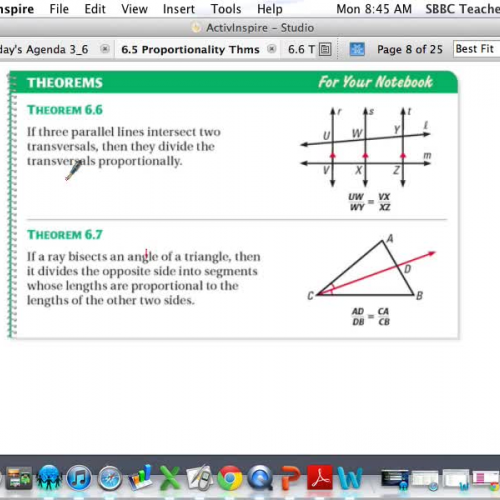The height and width of the screenshot is (500, 500).
Task: Open the pencil-and-ruler utility icon in Dock
Action: pyautogui.click(x=200, y=478)
